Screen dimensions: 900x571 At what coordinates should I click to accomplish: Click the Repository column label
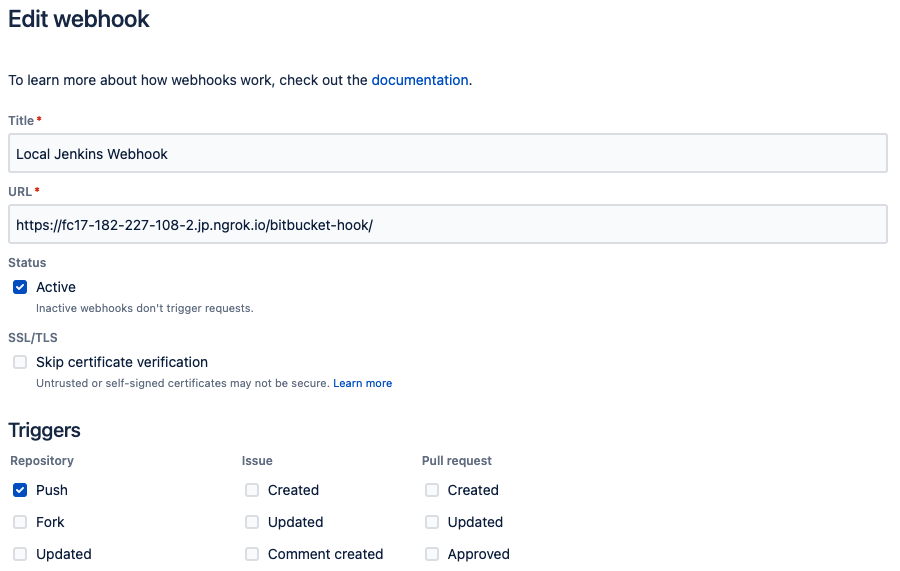pos(42,461)
